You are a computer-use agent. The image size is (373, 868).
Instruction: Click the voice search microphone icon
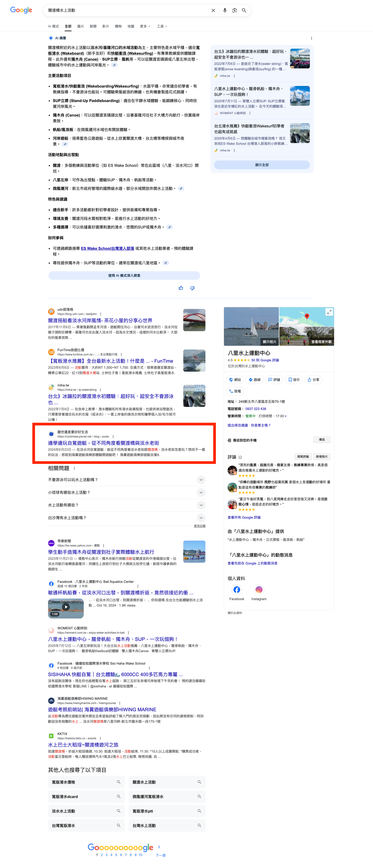tap(225, 10)
